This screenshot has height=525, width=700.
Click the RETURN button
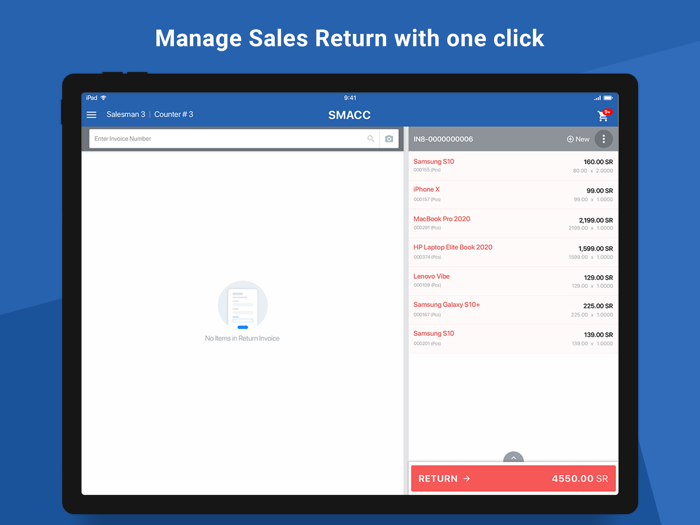(513, 479)
